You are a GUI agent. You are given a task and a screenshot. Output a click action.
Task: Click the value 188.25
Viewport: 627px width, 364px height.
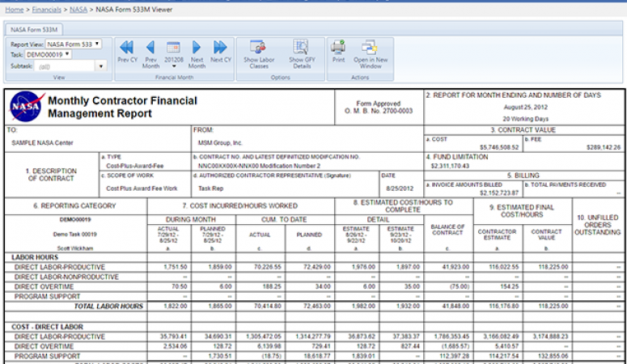click(272, 286)
